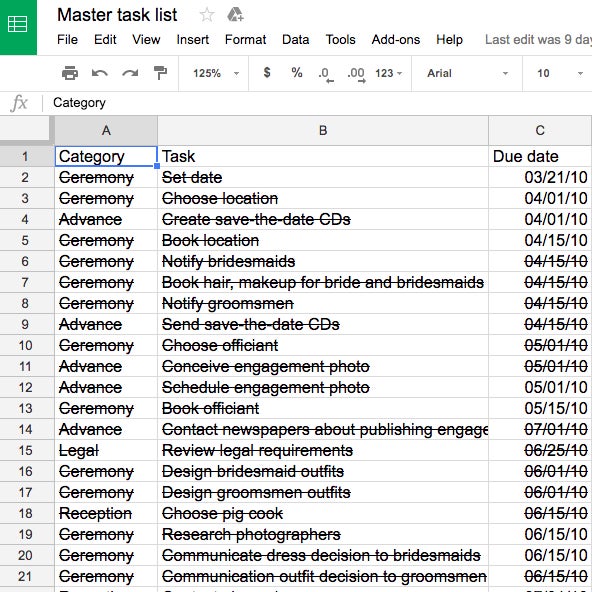
Task: Open the 123 more formats dropdown
Action: (x=388, y=73)
